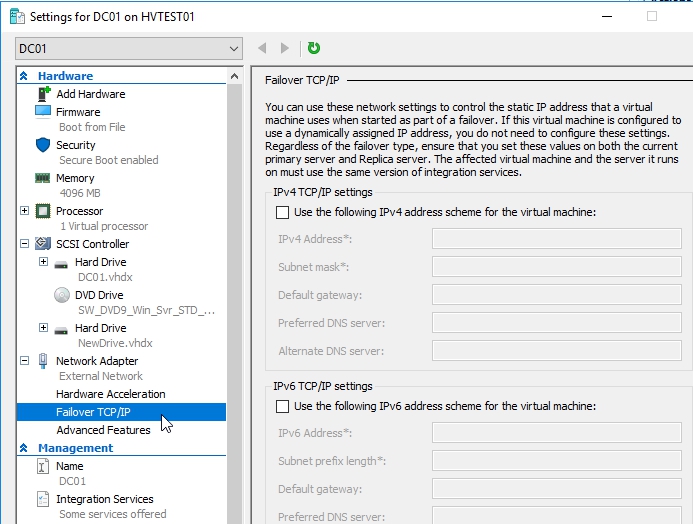Click the forward navigation arrow
This screenshot has height=524, width=693.
[285, 48]
